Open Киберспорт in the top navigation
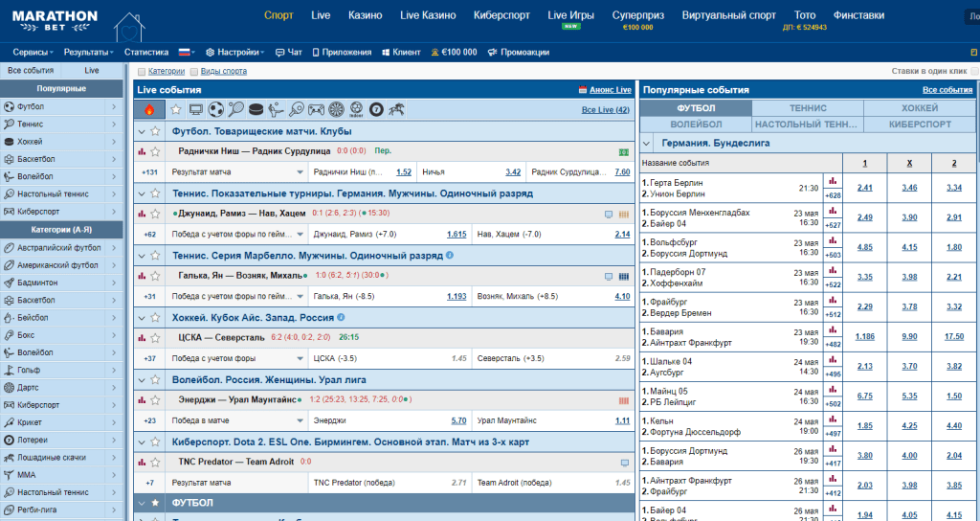The width and height of the screenshot is (980, 521). tap(503, 15)
